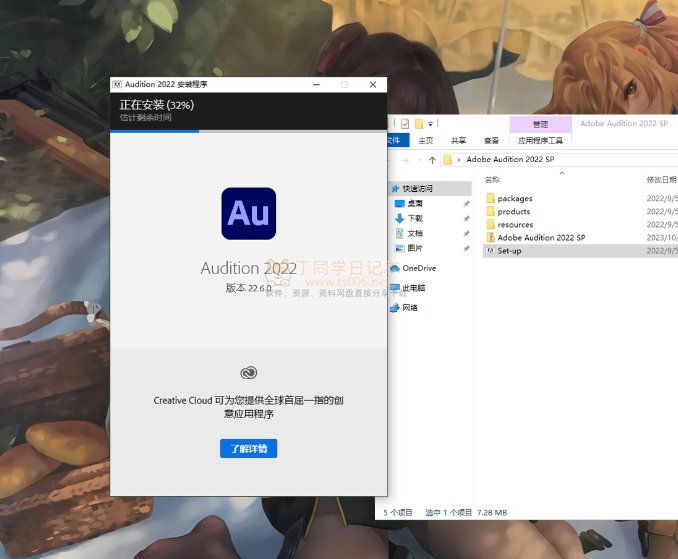678x559 pixels.
Task: Open the products folder
Action: click(x=513, y=212)
